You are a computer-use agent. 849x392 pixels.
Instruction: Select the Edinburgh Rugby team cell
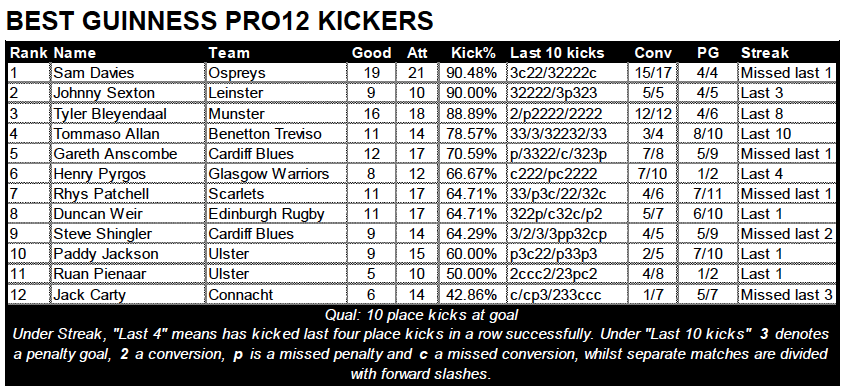(276, 214)
